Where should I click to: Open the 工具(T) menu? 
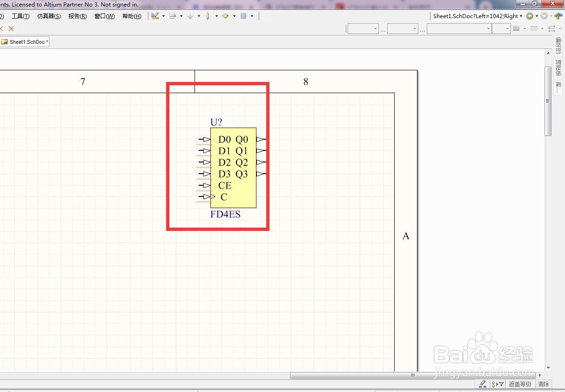coord(20,16)
